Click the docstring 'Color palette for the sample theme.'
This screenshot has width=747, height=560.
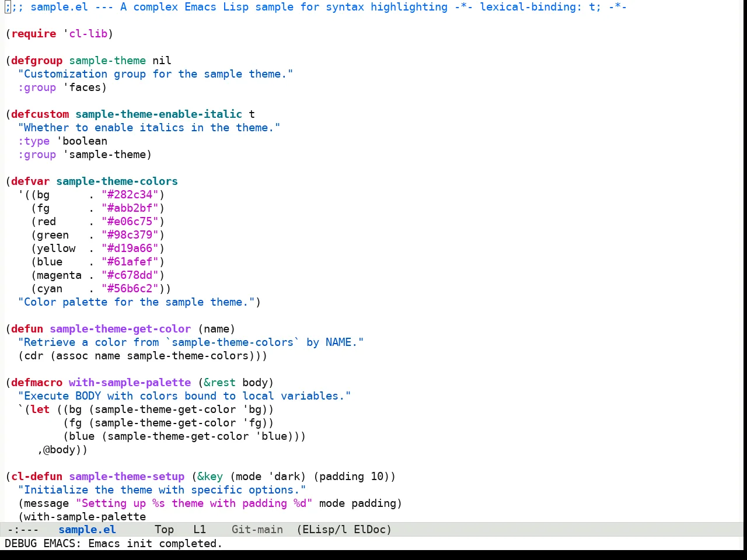136,302
